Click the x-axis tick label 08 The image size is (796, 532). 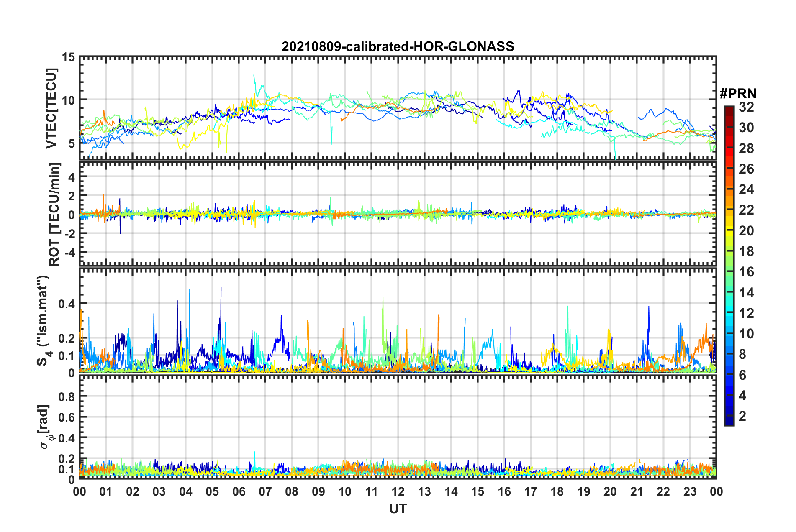click(292, 492)
